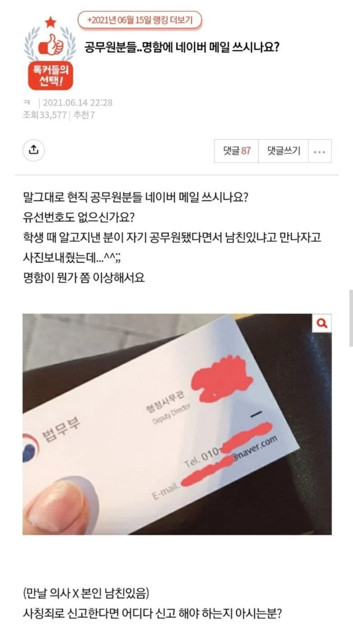Click the red star above the badge

[x=51, y=22]
